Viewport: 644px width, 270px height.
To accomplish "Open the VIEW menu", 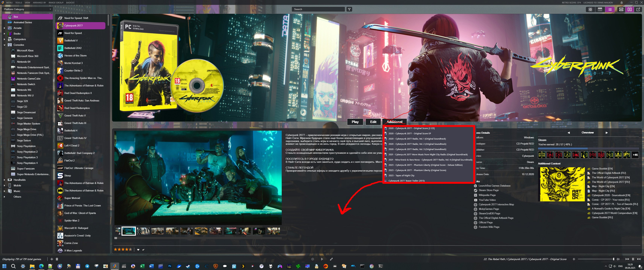I will [x=28, y=2].
